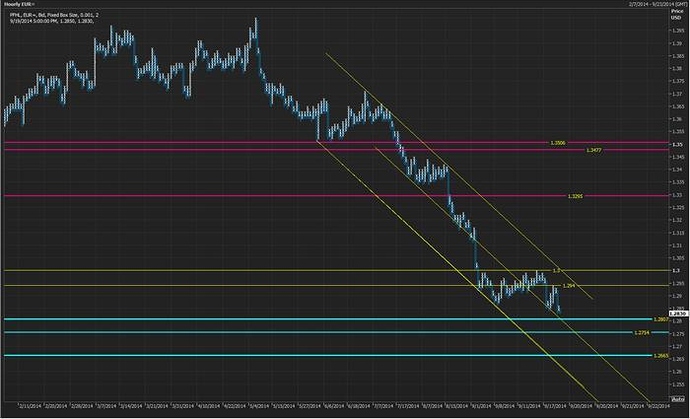Select the 1.3506 level label

(x=558, y=143)
